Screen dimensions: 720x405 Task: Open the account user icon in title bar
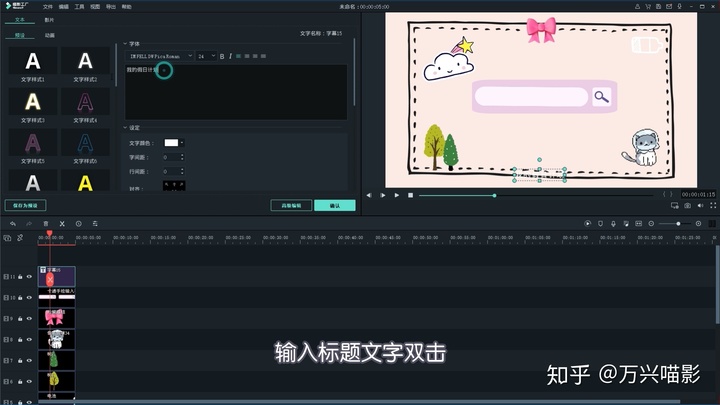(637, 6)
